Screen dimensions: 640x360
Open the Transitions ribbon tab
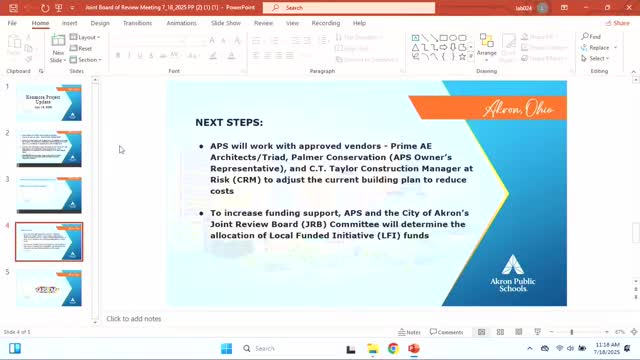coord(138,23)
